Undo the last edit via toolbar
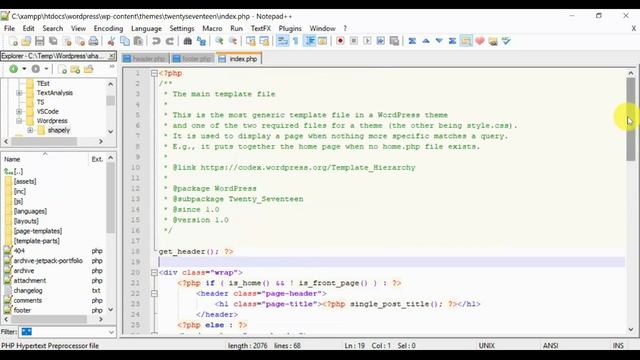 point(156,41)
